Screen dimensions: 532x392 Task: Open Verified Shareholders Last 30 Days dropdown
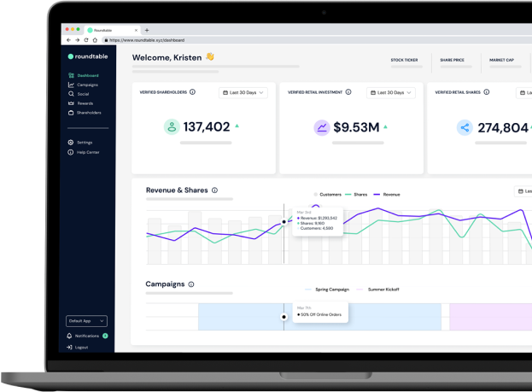(243, 92)
